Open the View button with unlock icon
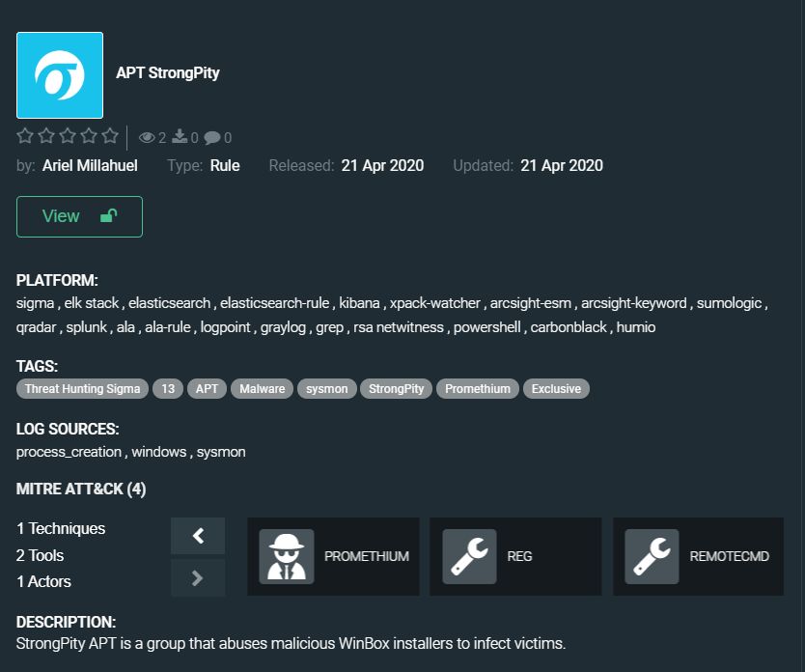 79,216
